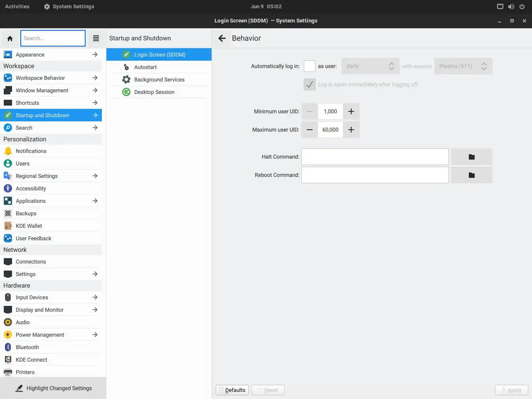Viewport: 532px width, 399px height.
Task: Click the Window Management icon
Action: [8, 90]
